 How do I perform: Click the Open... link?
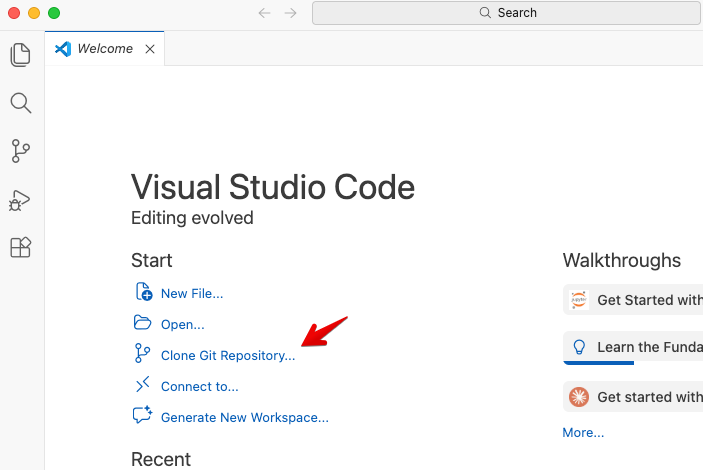click(182, 325)
